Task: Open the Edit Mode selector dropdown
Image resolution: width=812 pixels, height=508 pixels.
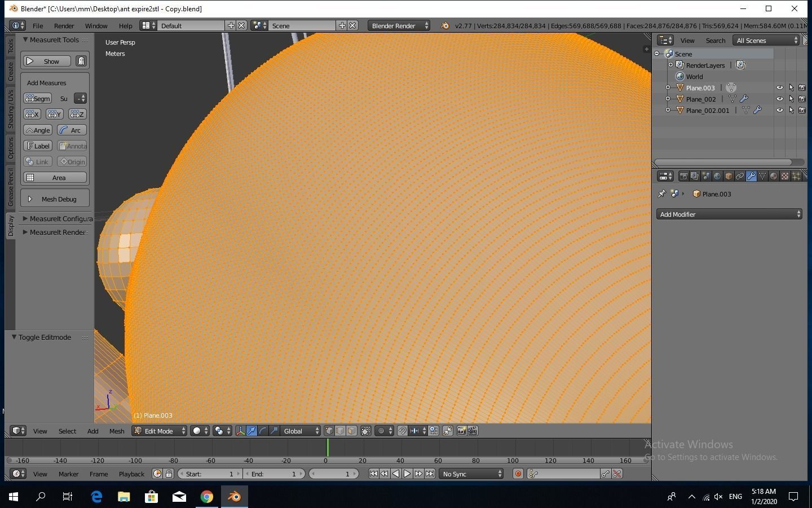Action: coord(159,431)
